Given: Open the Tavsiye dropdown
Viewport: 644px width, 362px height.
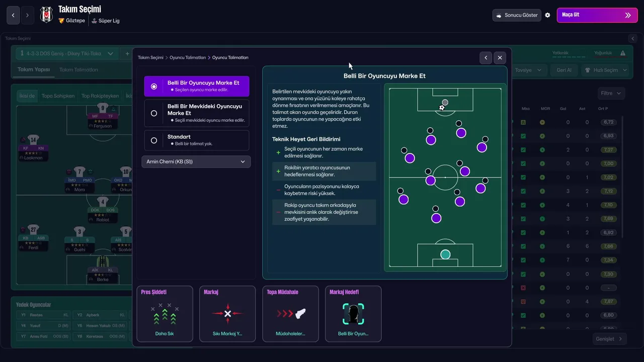Looking at the screenshot, I should (x=528, y=70).
